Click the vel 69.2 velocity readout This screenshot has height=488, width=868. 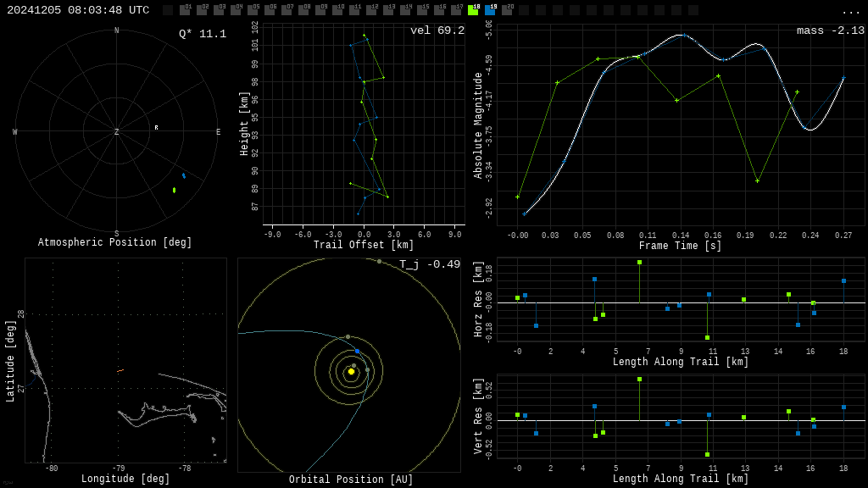(x=437, y=30)
